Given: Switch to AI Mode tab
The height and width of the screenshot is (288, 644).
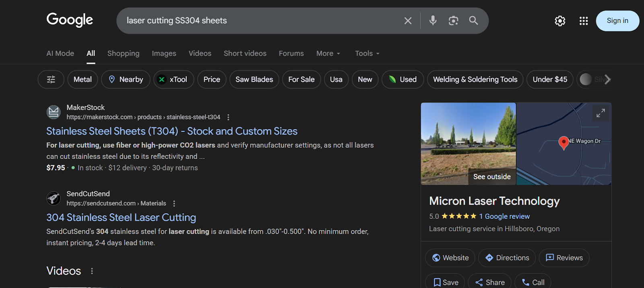Looking at the screenshot, I should 60,53.
